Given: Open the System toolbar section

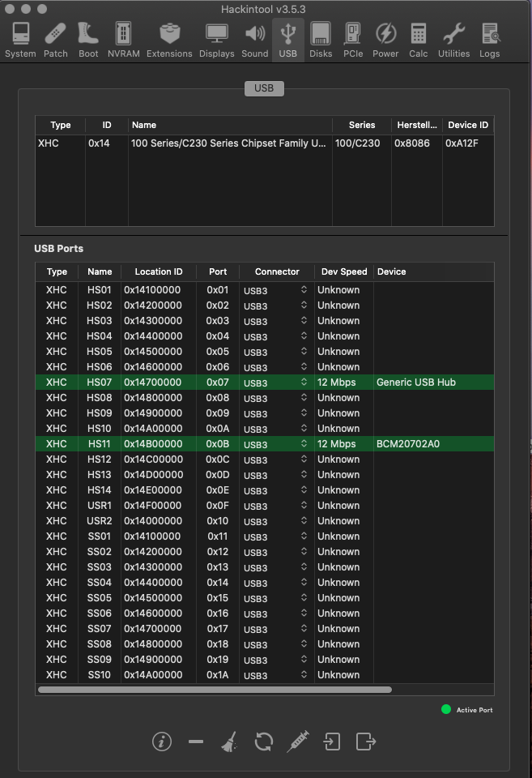Looking at the screenshot, I should pyautogui.click(x=20, y=41).
